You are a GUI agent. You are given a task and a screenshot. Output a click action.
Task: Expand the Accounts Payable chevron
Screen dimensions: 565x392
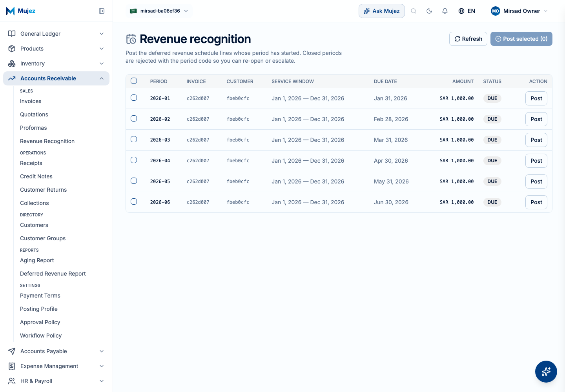point(102,351)
